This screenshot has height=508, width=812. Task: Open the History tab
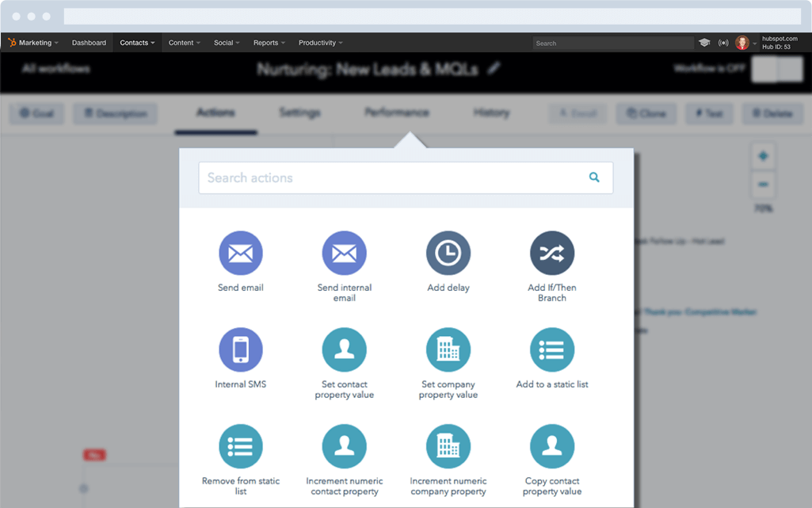(x=491, y=113)
